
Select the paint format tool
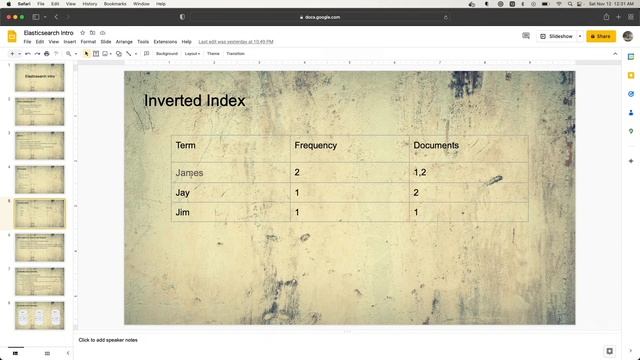[x=56, y=53]
